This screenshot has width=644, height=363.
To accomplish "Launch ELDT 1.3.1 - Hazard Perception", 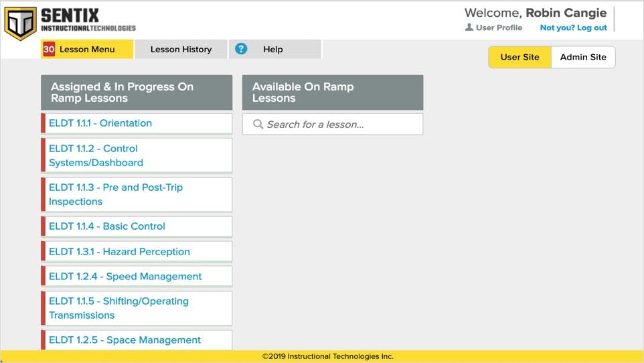I will 119,252.
